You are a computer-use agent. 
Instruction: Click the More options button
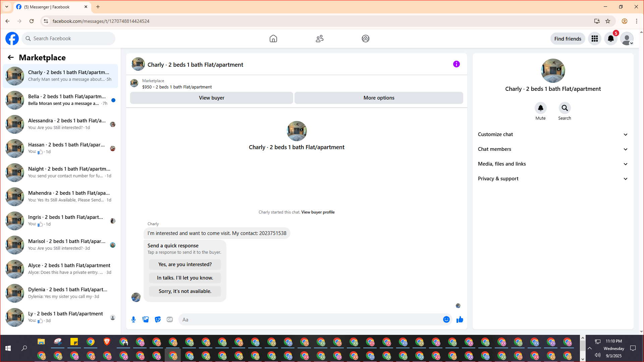[x=379, y=98]
